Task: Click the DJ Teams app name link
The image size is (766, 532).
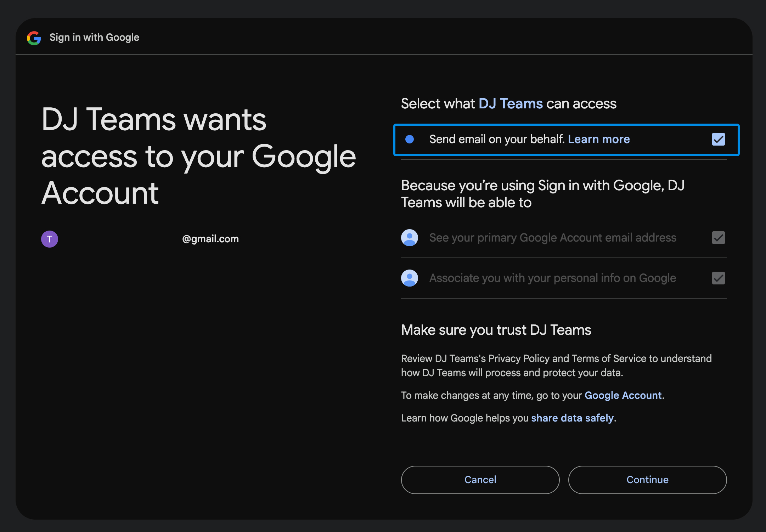Action: 511,104
